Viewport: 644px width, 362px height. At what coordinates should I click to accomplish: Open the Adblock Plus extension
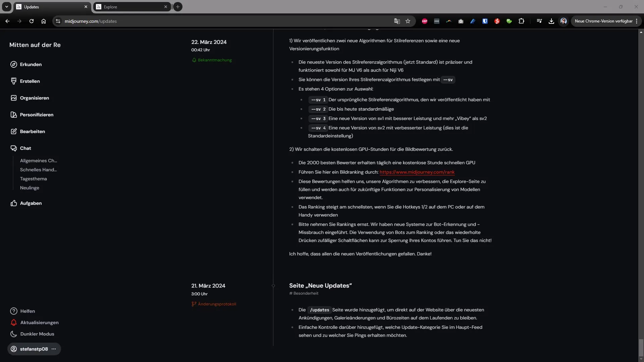425,21
